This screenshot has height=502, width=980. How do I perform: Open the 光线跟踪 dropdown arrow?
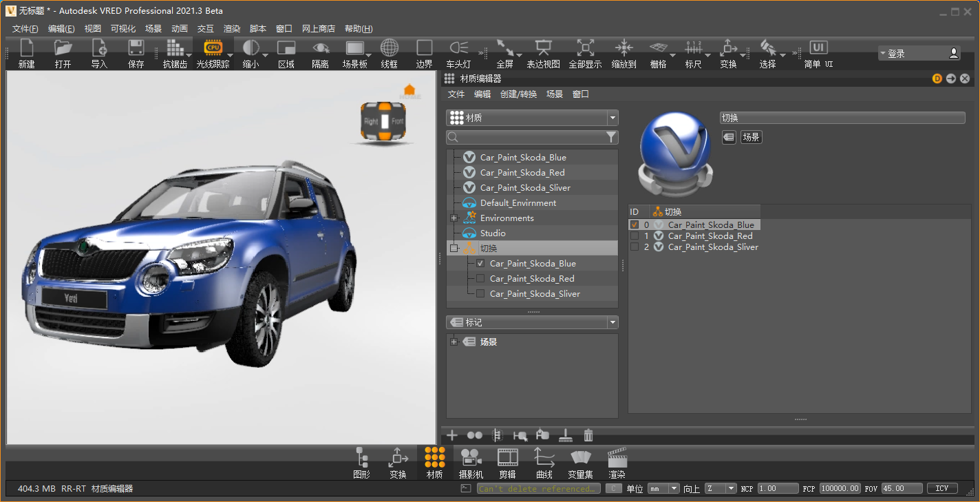[230, 55]
